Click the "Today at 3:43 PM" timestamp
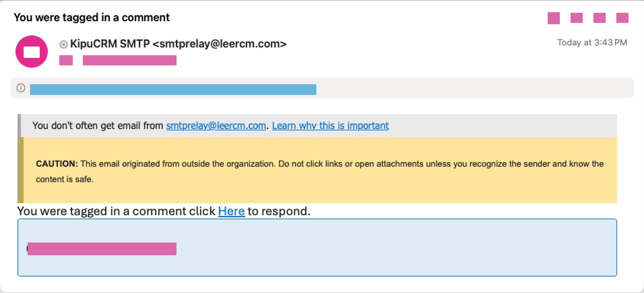Screen dimensions: 644x293 point(592,42)
